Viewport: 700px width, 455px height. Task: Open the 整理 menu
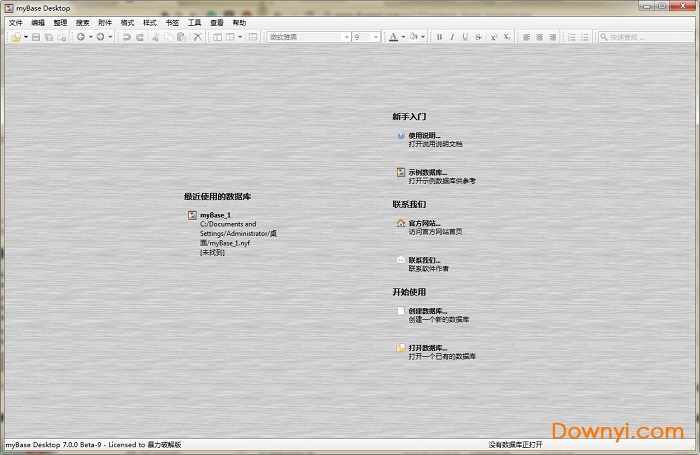coord(60,23)
